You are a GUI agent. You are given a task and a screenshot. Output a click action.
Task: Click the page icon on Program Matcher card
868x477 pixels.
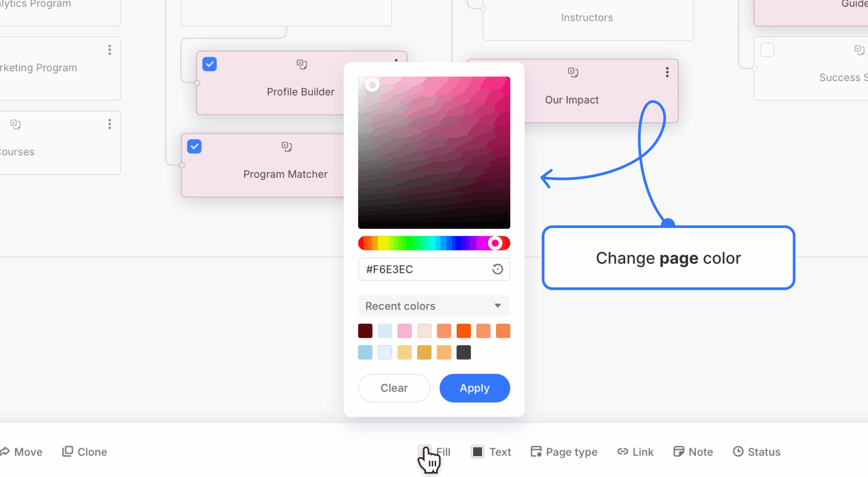click(x=287, y=146)
